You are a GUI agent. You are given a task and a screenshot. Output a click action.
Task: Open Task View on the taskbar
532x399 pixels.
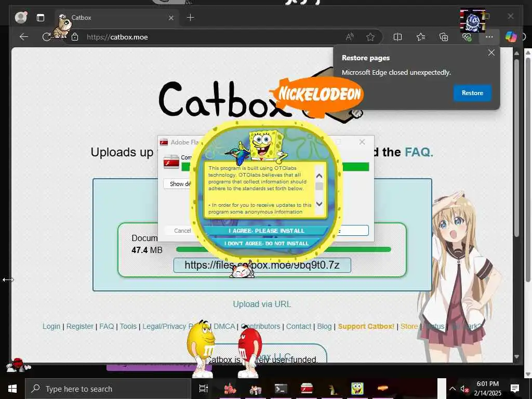(x=203, y=389)
